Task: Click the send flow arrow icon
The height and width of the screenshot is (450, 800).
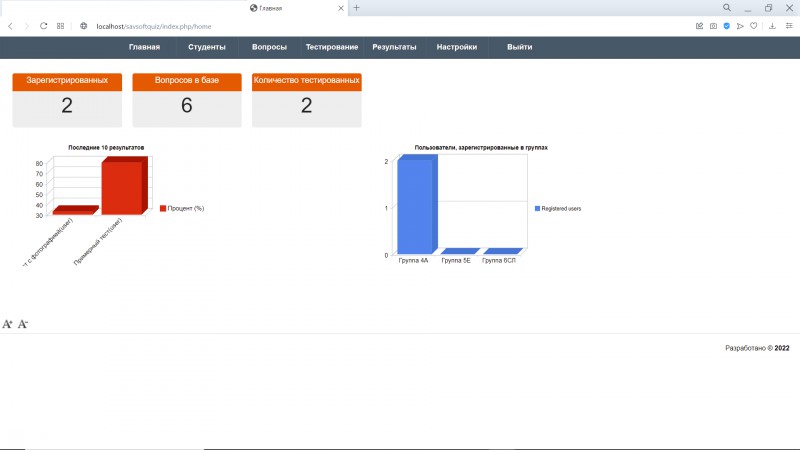Action: pos(740,26)
